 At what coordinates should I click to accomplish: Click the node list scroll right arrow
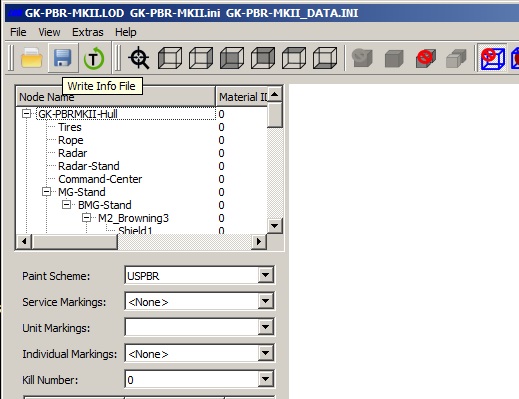coord(259,241)
